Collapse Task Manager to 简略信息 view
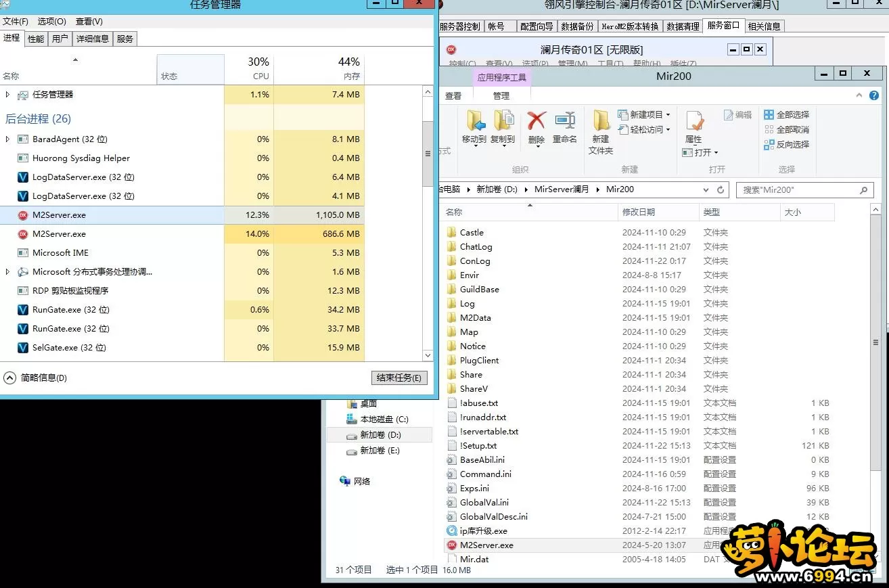Image resolution: width=889 pixels, height=588 pixels. [x=36, y=378]
